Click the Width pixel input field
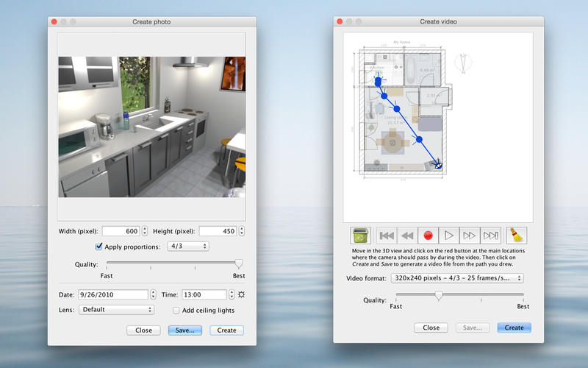Viewport: 588px width, 368px height. [121, 231]
